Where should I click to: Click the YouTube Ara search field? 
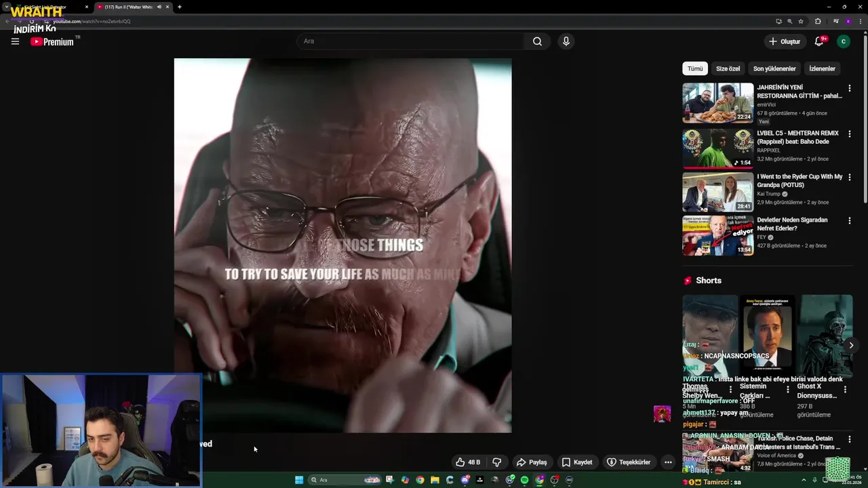tap(410, 41)
